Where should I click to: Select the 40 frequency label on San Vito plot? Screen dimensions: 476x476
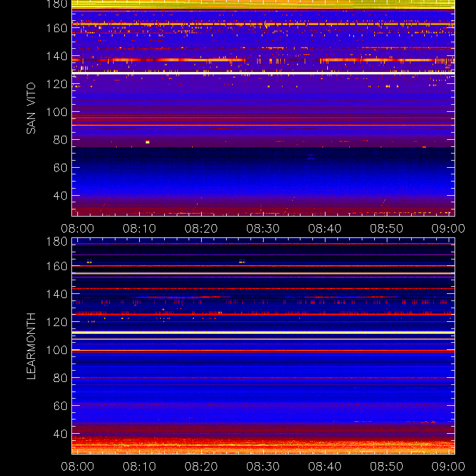(60, 196)
